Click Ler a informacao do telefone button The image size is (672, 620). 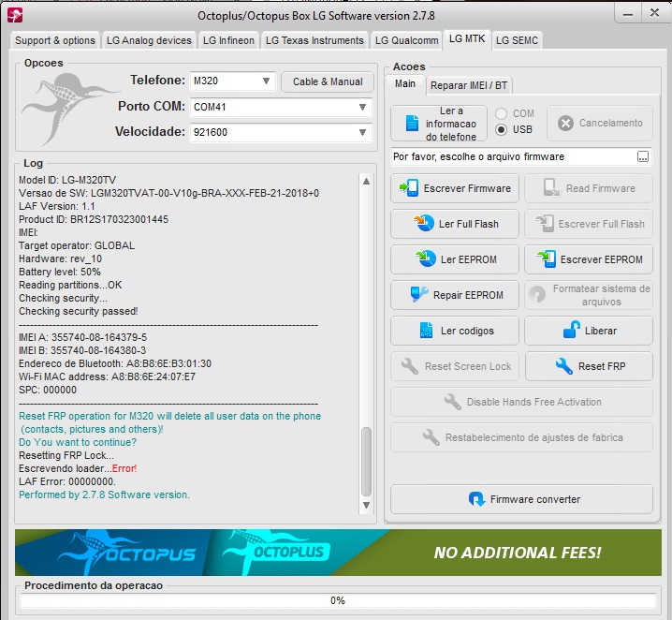pos(439,124)
